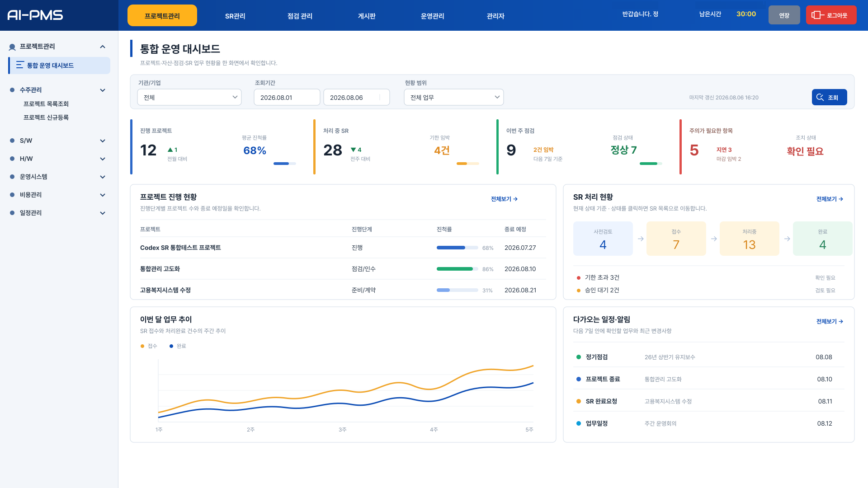This screenshot has height=488, width=868.
Task: Click the blue dot beside 프로젝트 종료
Action: (x=579, y=379)
